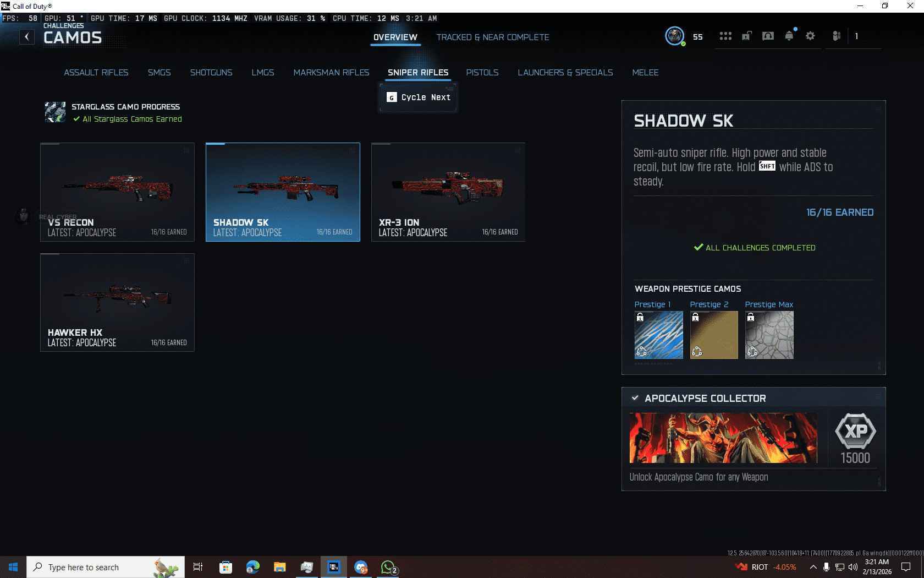Select Pistols category
This screenshot has height=578, width=924.
click(482, 72)
